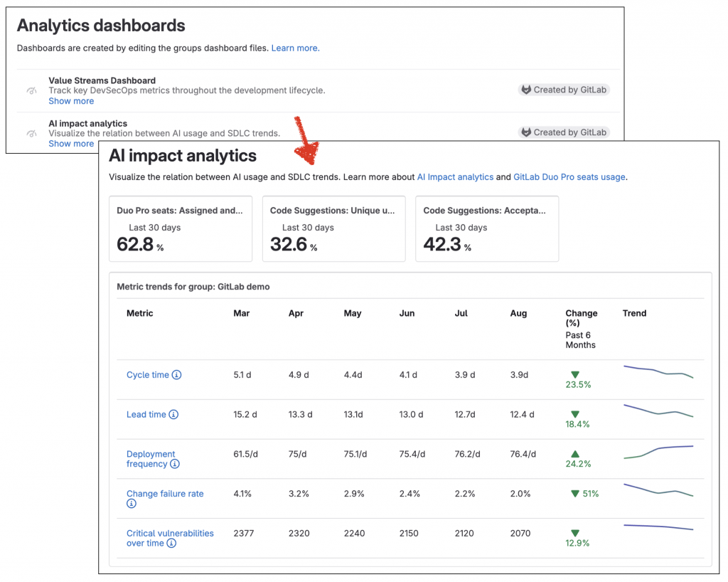This screenshot has height=582, width=728.
Task: Click the 42.3 % value
Action: [x=447, y=244]
